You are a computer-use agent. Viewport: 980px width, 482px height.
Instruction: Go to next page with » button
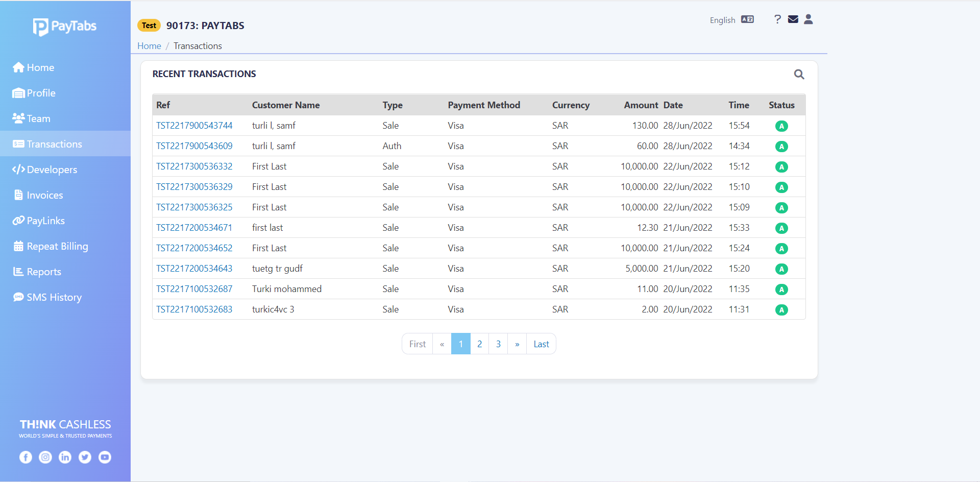coord(517,344)
